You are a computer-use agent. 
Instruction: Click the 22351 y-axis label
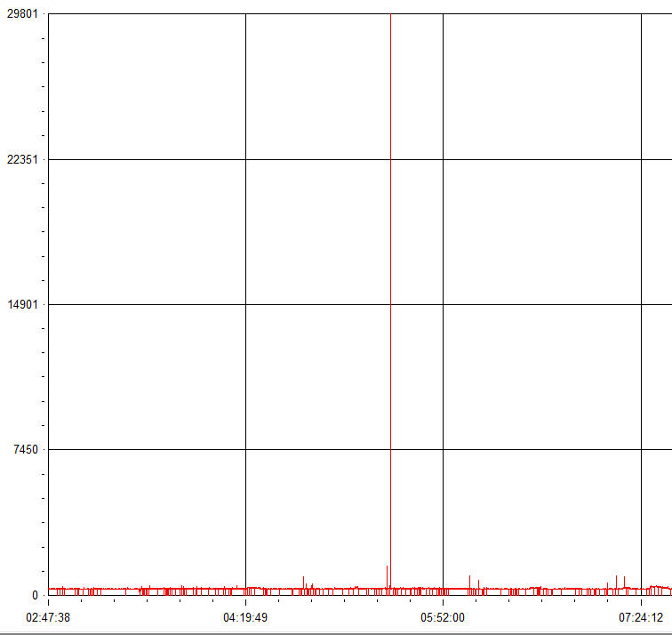pos(22,159)
